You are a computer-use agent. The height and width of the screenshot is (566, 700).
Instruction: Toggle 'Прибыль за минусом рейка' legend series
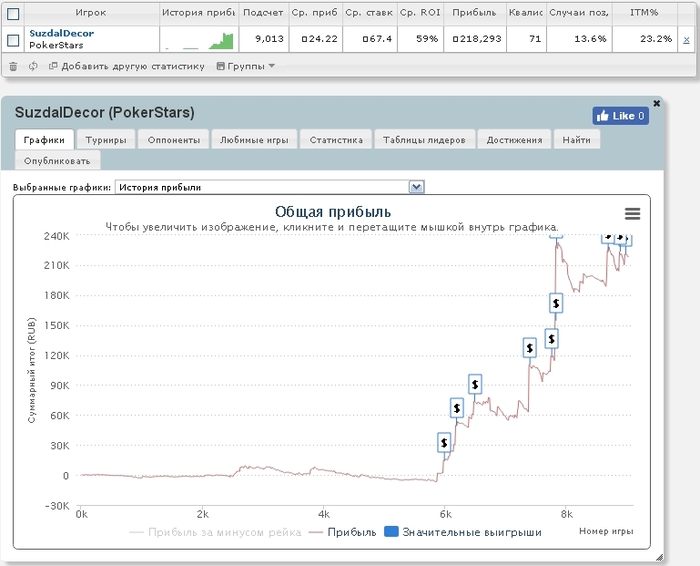215,532
